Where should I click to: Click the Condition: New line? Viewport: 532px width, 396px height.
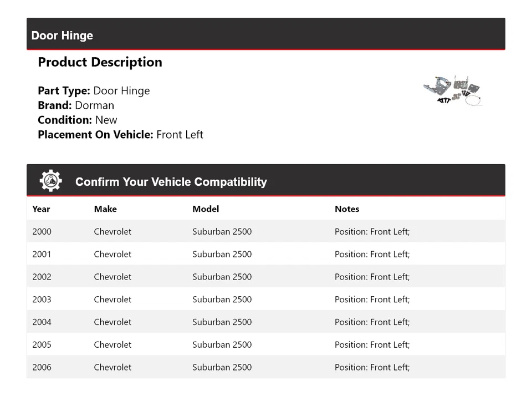coord(78,120)
